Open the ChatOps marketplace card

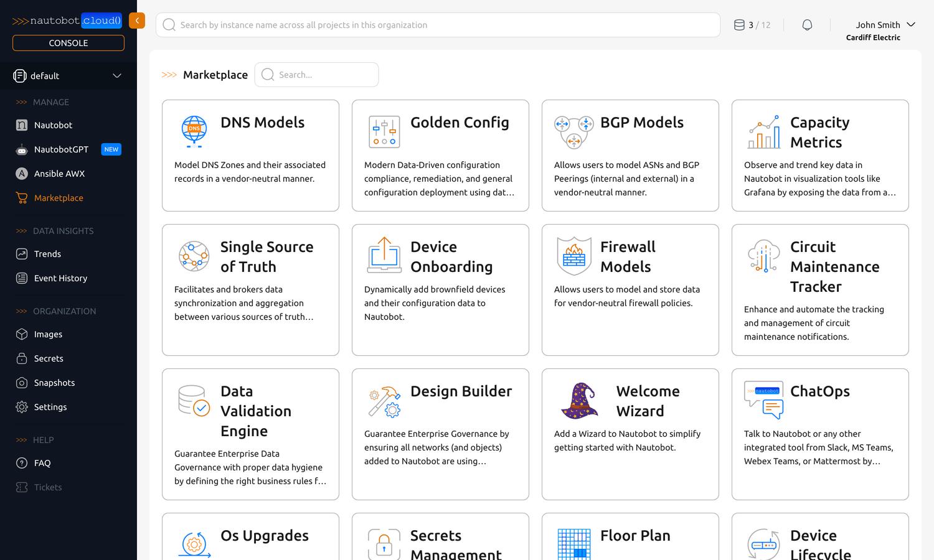pos(820,434)
